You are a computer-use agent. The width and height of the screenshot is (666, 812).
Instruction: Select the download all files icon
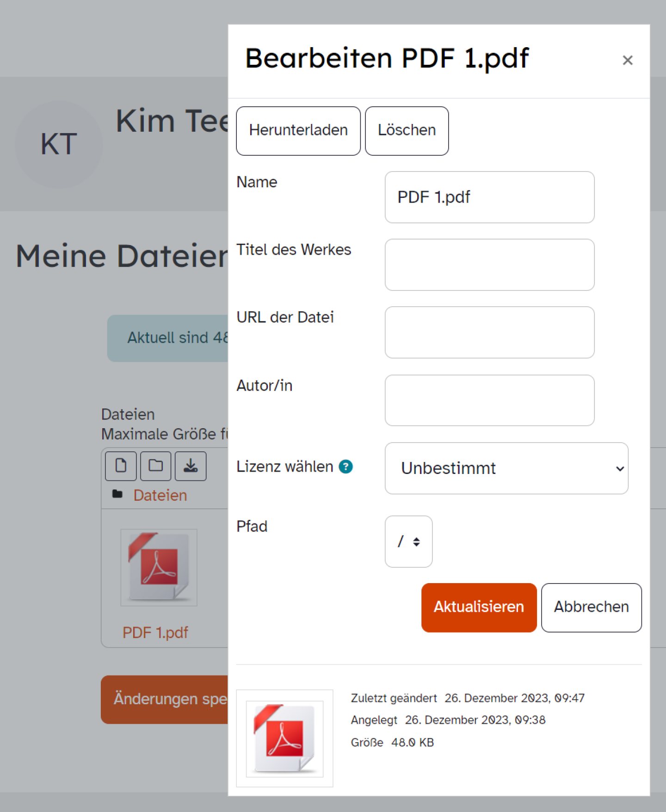point(190,466)
